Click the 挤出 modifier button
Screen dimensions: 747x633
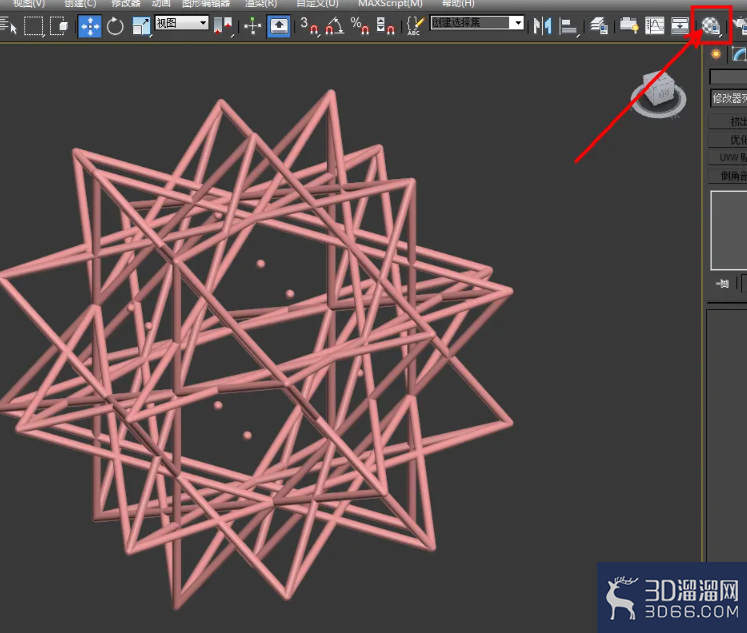(x=728, y=121)
